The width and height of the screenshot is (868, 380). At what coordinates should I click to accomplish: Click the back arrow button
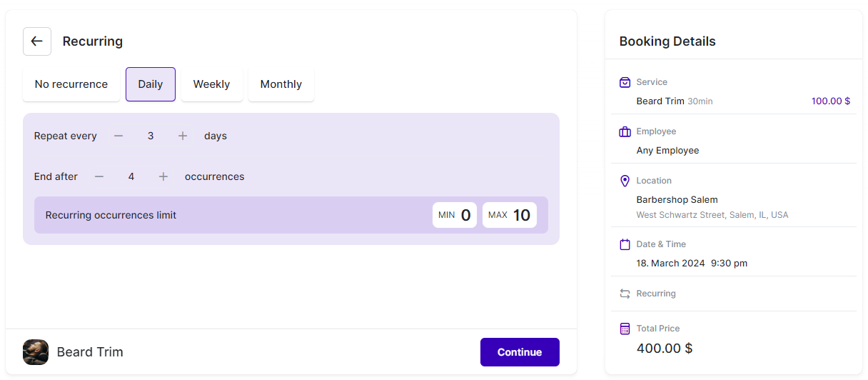pyautogui.click(x=37, y=41)
